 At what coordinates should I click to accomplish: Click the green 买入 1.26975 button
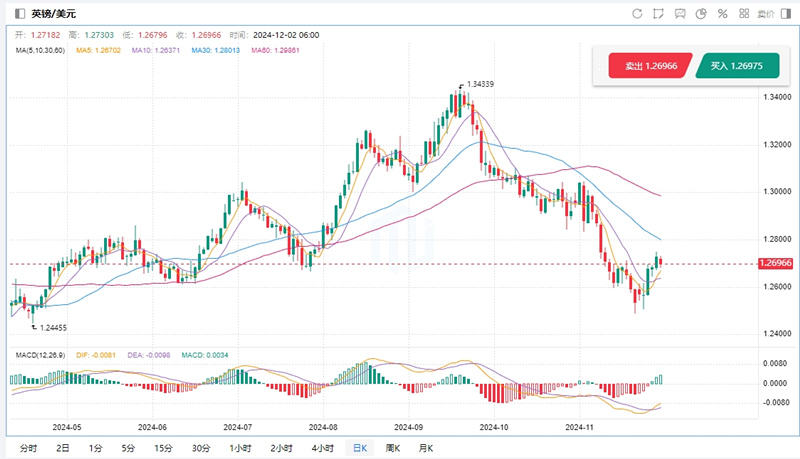click(739, 65)
